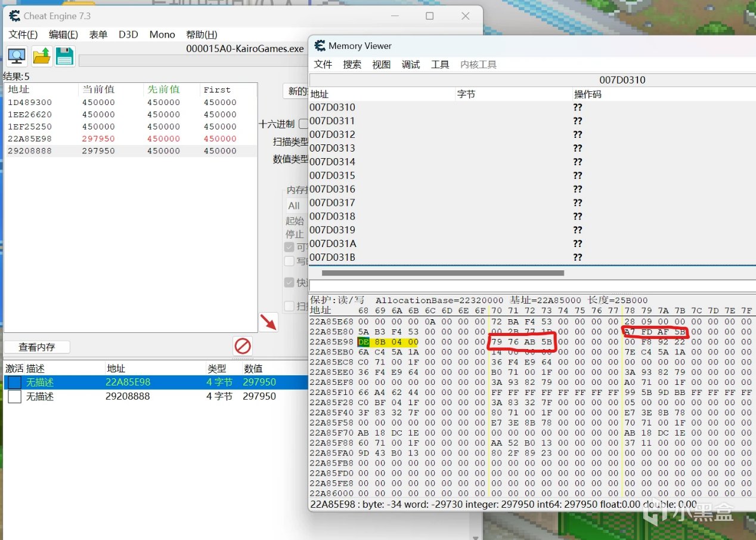Image resolution: width=756 pixels, height=540 pixels.
Task: Click value 297950 of entry 29208888
Action: [x=259, y=396]
